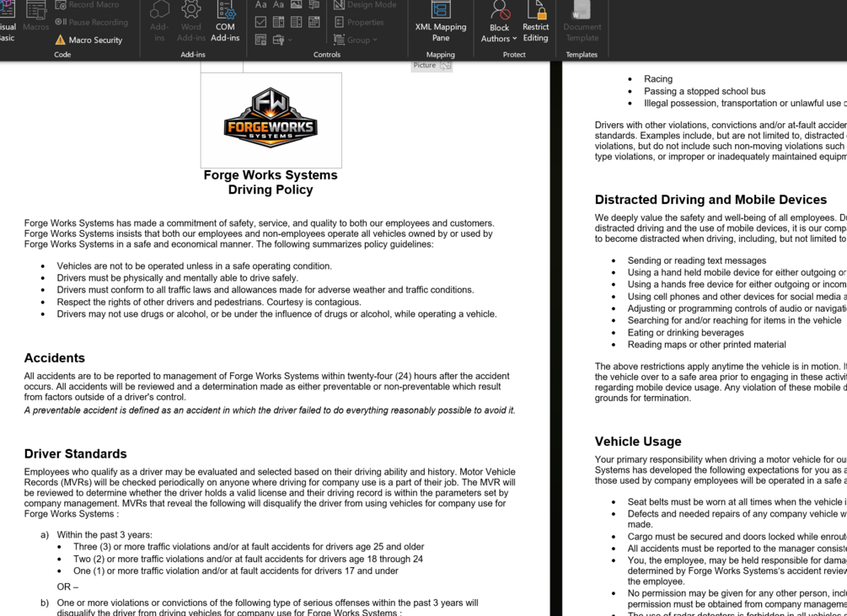Expand the Legacy Tools dropdown
This screenshot has width=847, height=616.
(x=282, y=40)
